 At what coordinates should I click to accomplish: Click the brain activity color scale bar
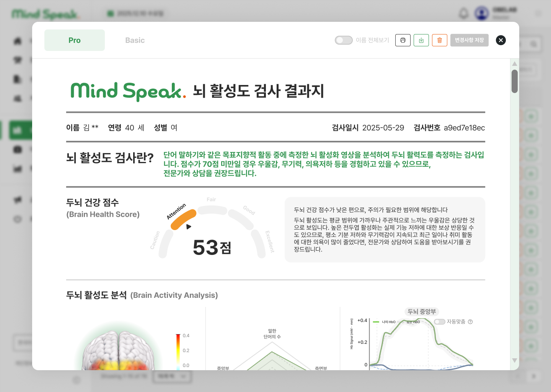(x=178, y=351)
